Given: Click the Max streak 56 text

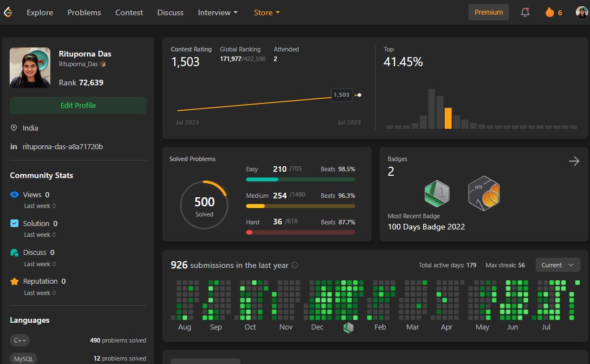Looking at the screenshot, I should pyautogui.click(x=505, y=265).
